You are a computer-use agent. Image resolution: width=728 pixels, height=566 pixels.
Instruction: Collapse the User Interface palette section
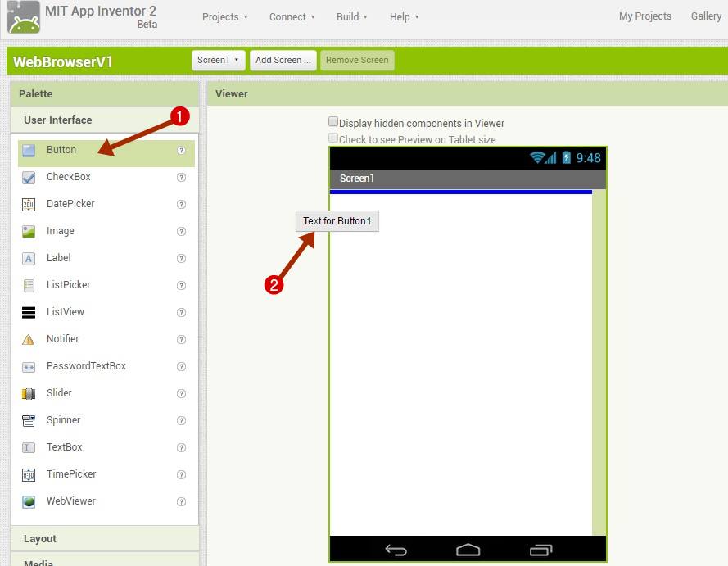[105, 120]
